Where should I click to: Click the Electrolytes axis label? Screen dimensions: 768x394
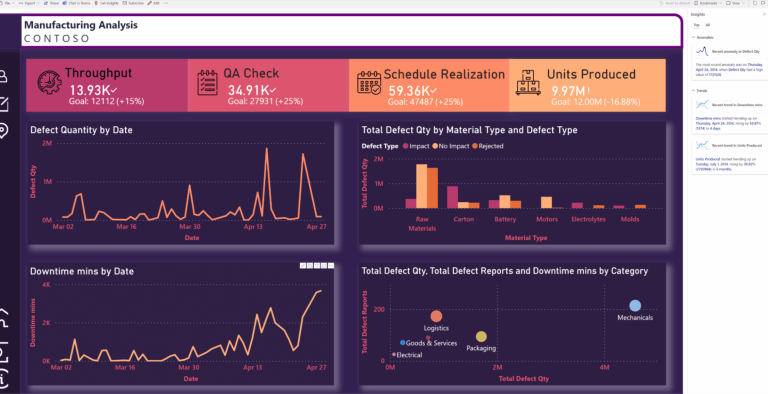(588, 219)
